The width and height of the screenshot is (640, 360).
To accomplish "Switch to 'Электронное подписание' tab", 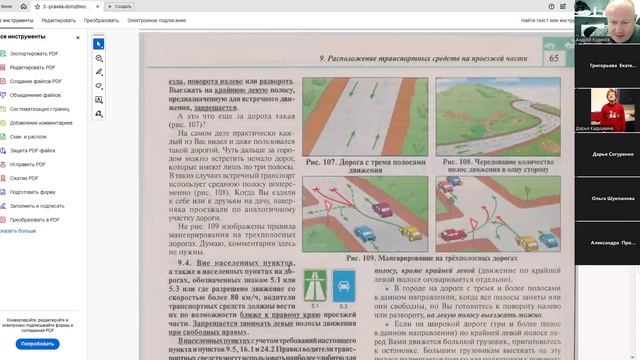I will click(157, 20).
